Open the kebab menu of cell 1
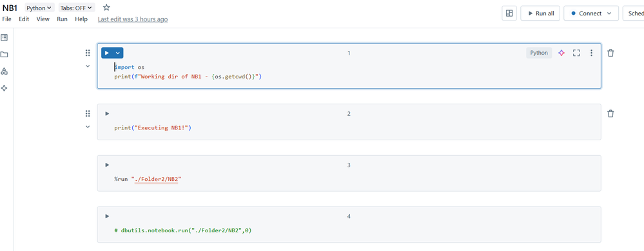Image resolution: width=644 pixels, height=251 pixels. [591, 53]
